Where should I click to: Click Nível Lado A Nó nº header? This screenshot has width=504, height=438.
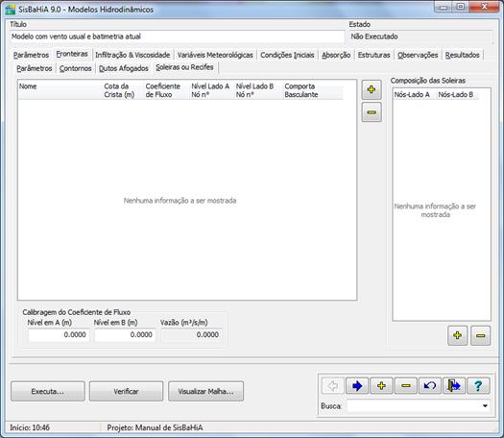(211, 90)
